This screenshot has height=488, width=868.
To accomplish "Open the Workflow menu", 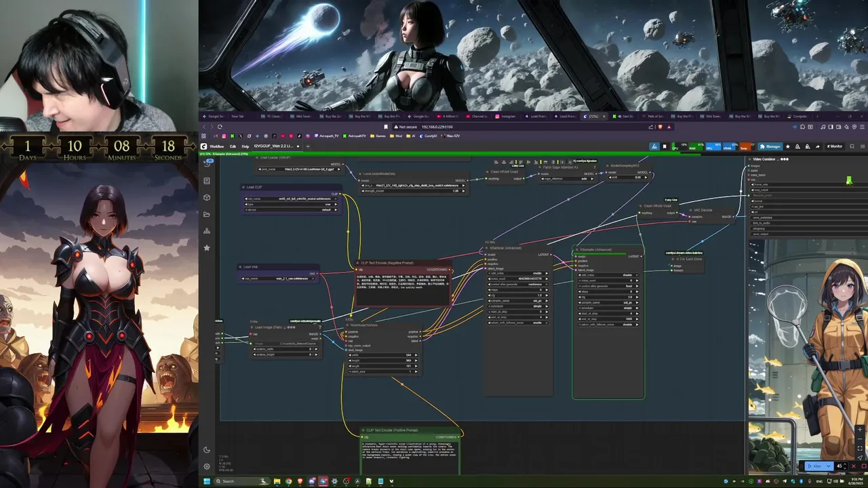I will click(217, 146).
